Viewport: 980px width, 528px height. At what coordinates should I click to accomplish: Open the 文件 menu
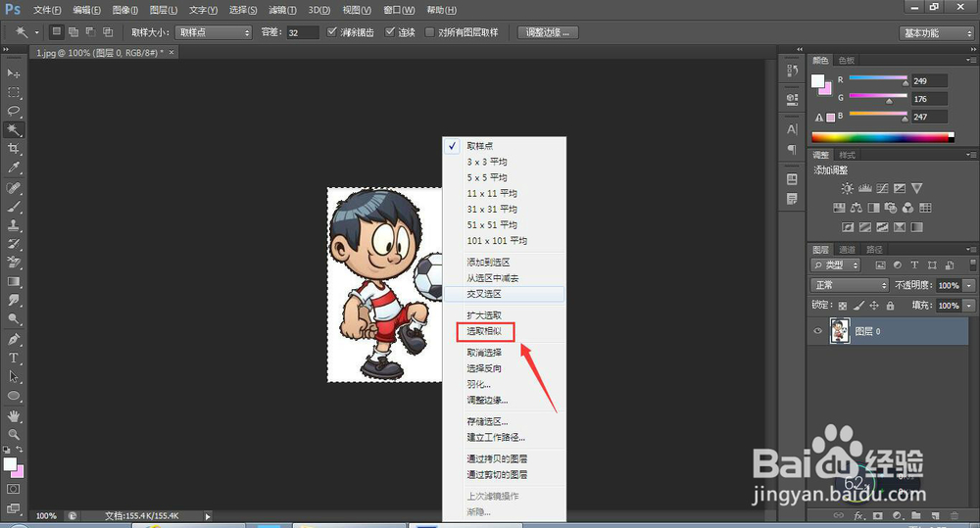click(47, 10)
